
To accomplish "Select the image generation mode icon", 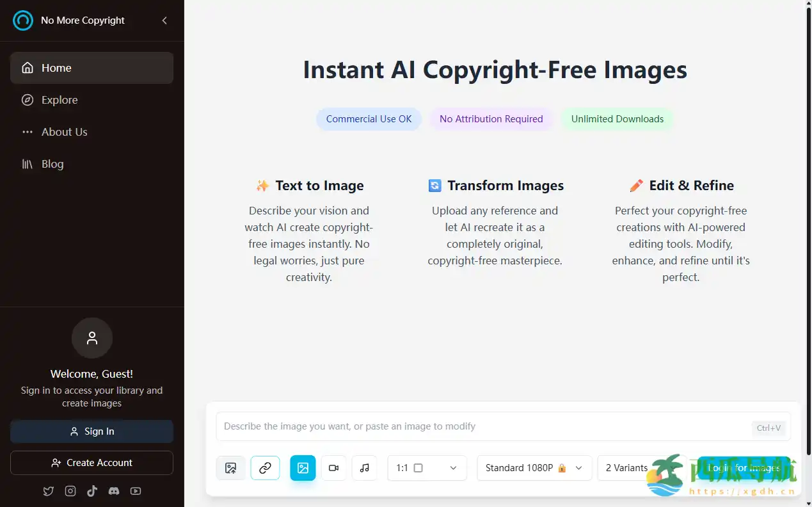I will point(303,468).
